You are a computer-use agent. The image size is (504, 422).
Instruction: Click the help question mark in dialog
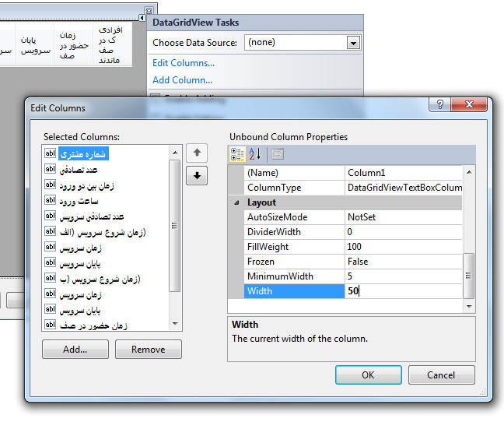pos(439,106)
